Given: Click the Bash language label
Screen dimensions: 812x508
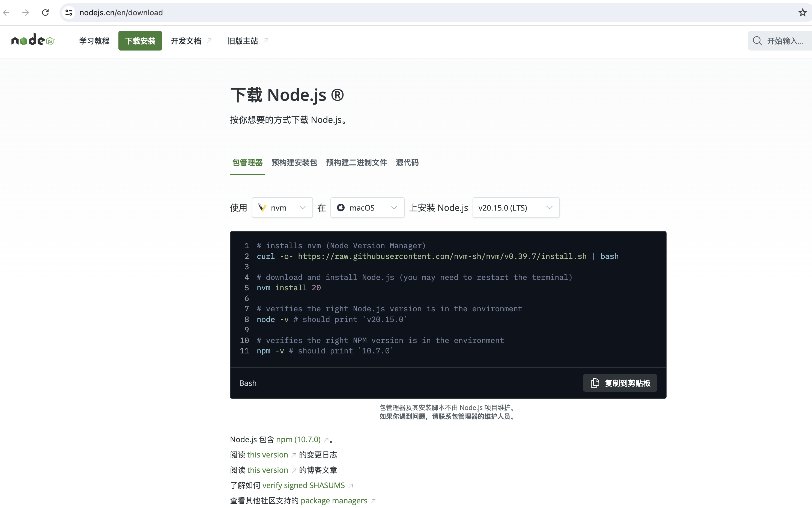Looking at the screenshot, I should (248, 383).
